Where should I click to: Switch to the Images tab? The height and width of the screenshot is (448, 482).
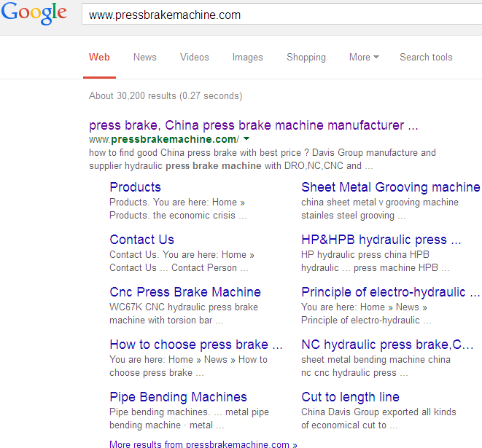pos(247,58)
